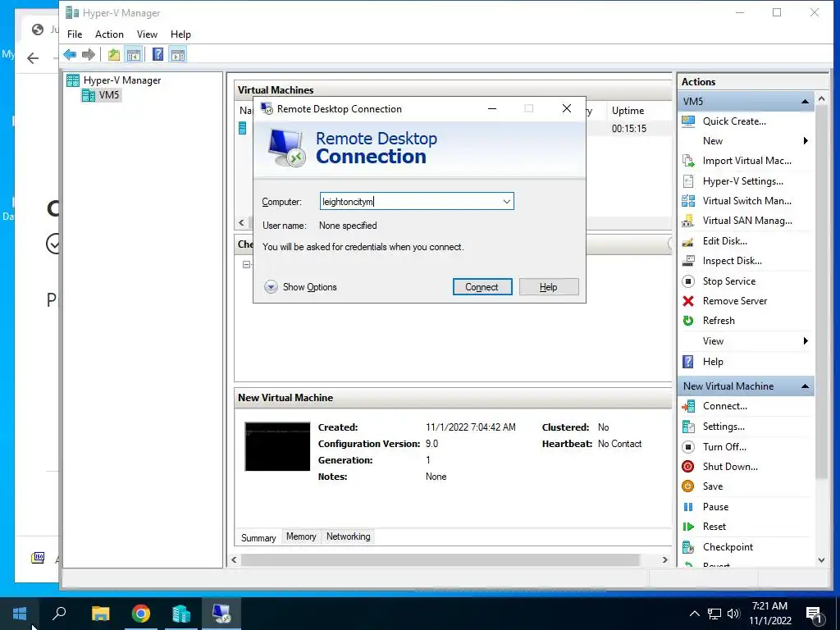840x630 pixels.
Task: Click horizontal scrollbar right arrow at bottom
Action: [x=664, y=559]
